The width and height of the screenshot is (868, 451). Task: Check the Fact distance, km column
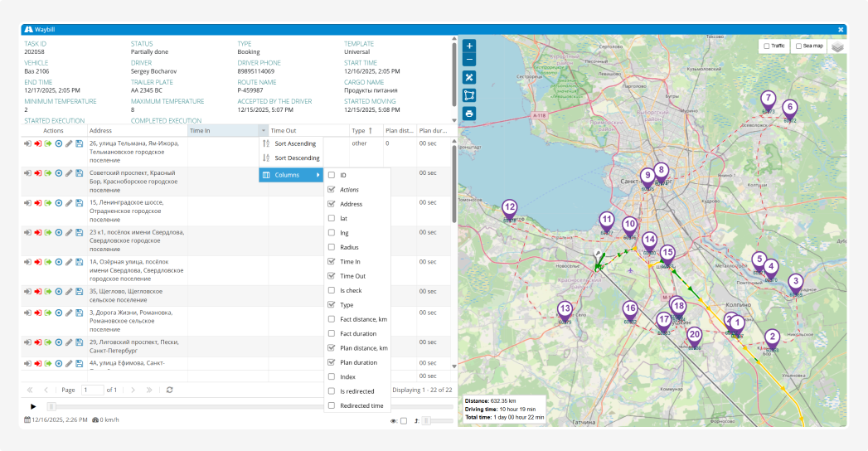332,319
